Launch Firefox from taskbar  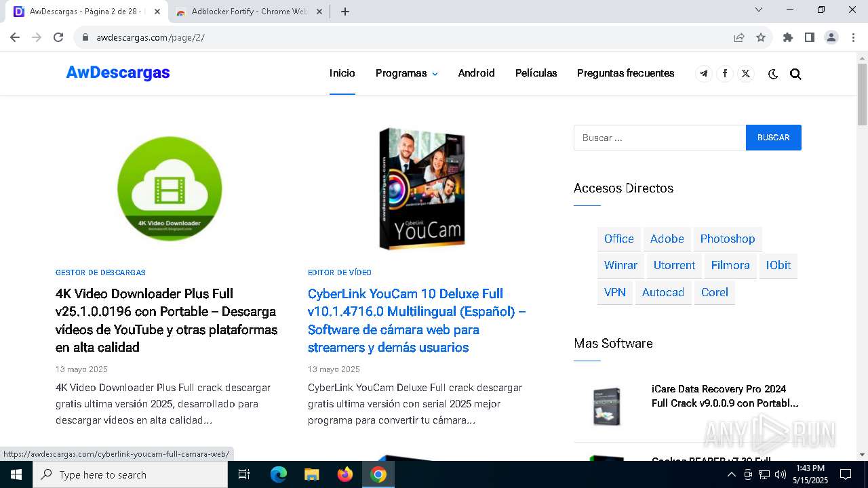pyautogui.click(x=345, y=474)
